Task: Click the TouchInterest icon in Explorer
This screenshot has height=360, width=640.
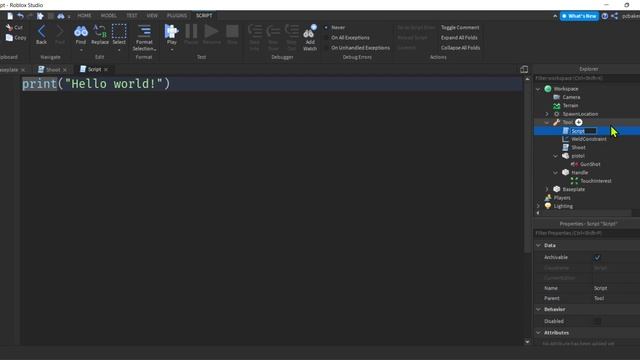Action: (x=574, y=181)
